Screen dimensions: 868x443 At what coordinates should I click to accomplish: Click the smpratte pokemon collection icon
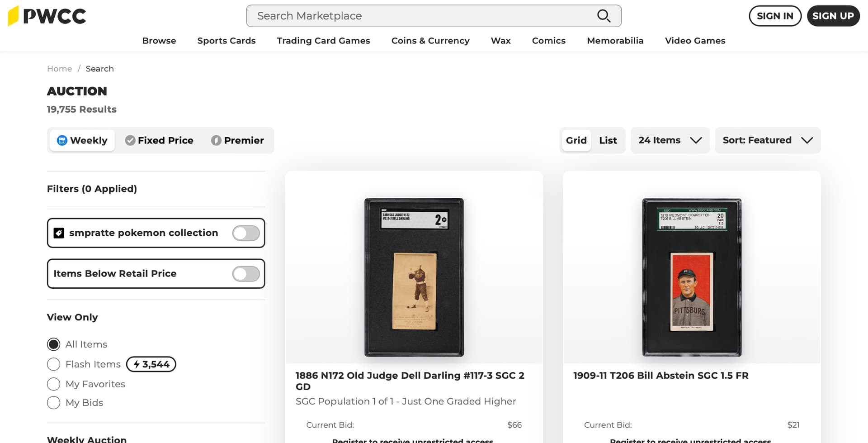point(59,233)
